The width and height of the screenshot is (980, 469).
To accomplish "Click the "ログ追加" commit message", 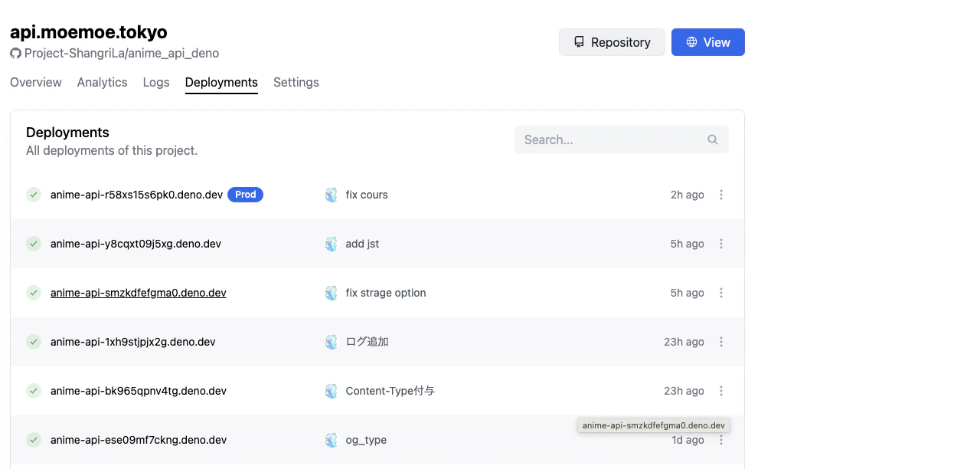I will coord(367,342).
